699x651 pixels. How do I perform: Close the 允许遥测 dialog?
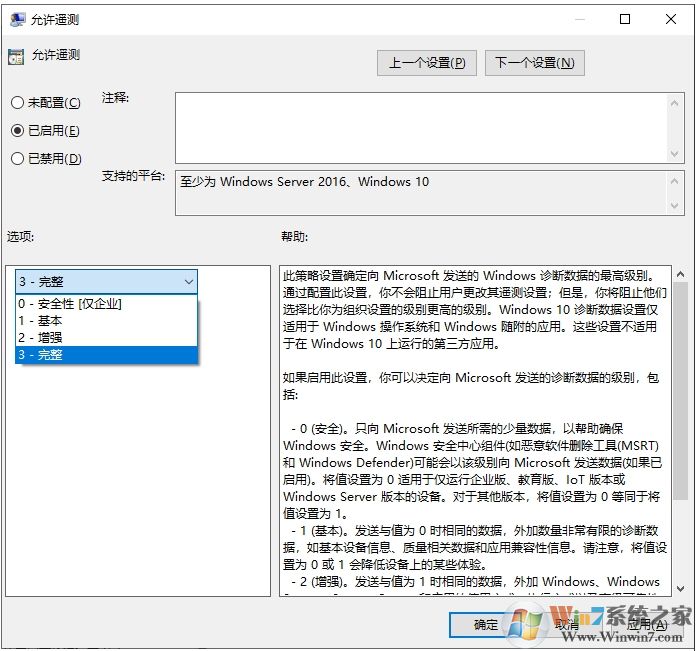pyautogui.click(x=670, y=19)
